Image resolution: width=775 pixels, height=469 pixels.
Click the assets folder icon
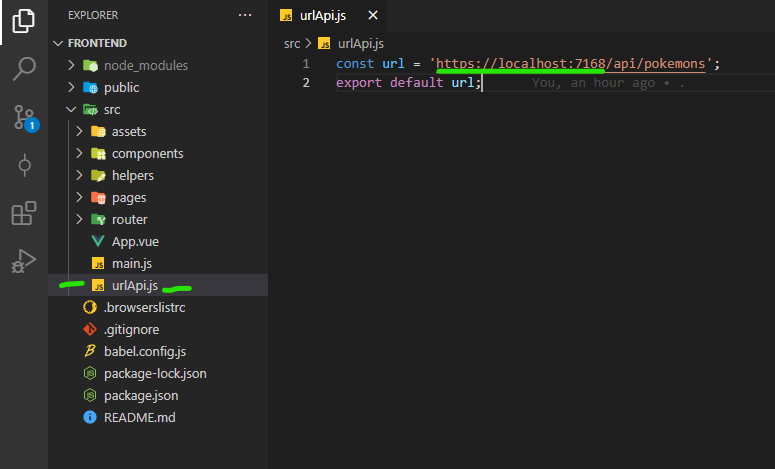point(98,131)
